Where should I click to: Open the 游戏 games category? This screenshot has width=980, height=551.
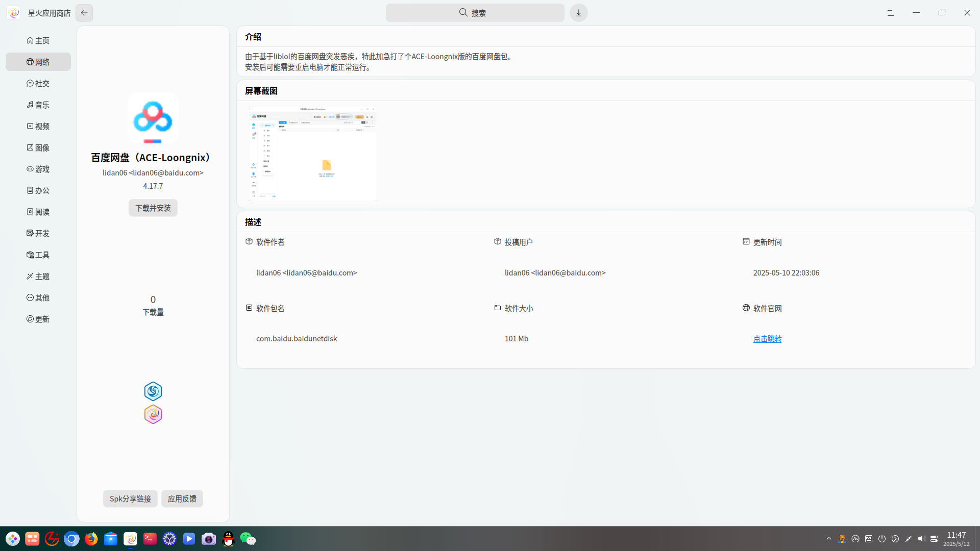click(38, 169)
